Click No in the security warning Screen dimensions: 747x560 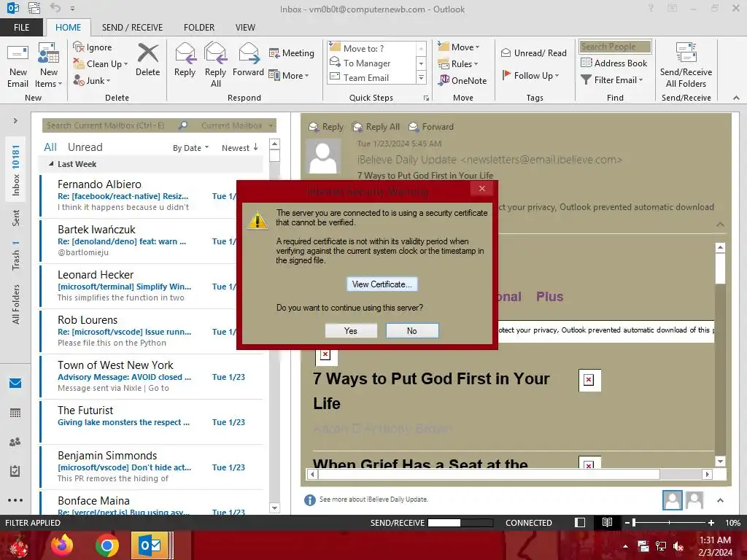412,330
